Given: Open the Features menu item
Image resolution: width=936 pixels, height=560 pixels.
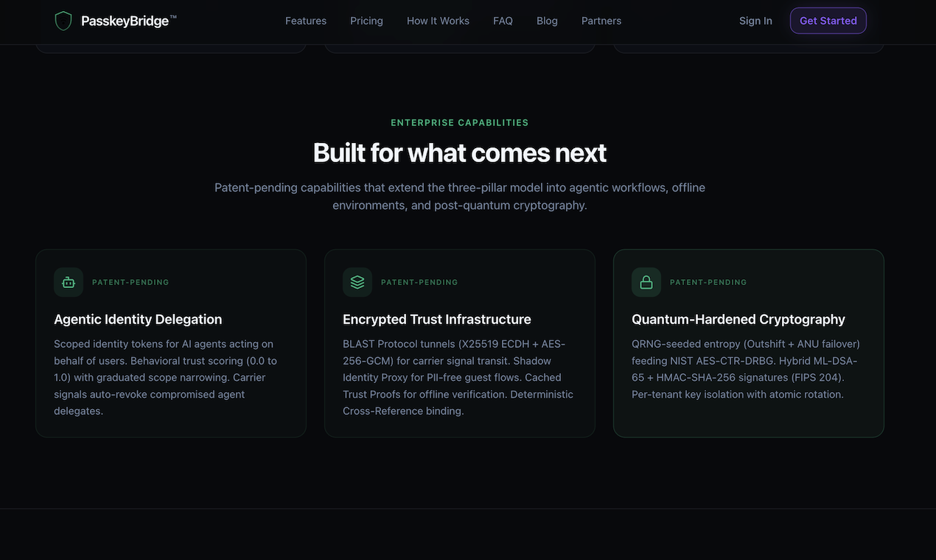Looking at the screenshot, I should tap(305, 20).
